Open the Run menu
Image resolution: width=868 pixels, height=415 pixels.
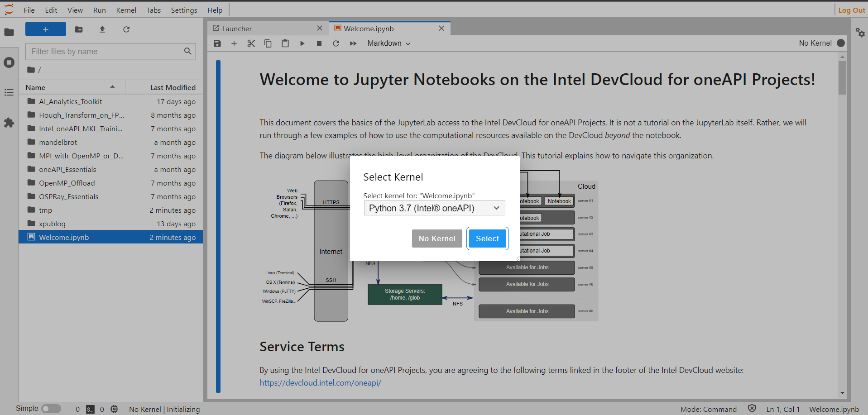tap(100, 10)
